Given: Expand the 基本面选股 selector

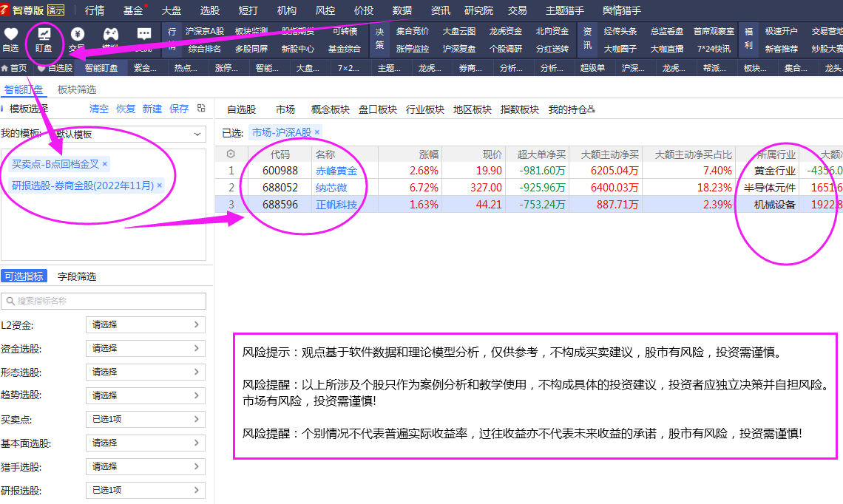Looking at the screenshot, I should pyautogui.click(x=146, y=443).
